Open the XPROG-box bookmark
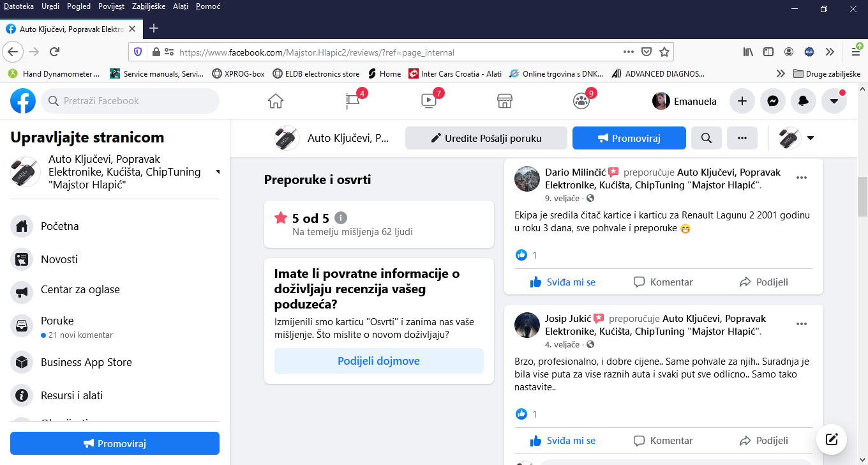Screen dimensions: 868x465 point(238,73)
